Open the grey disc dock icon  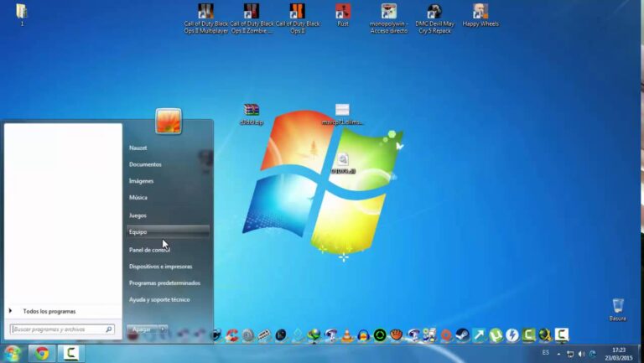coord(248,335)
